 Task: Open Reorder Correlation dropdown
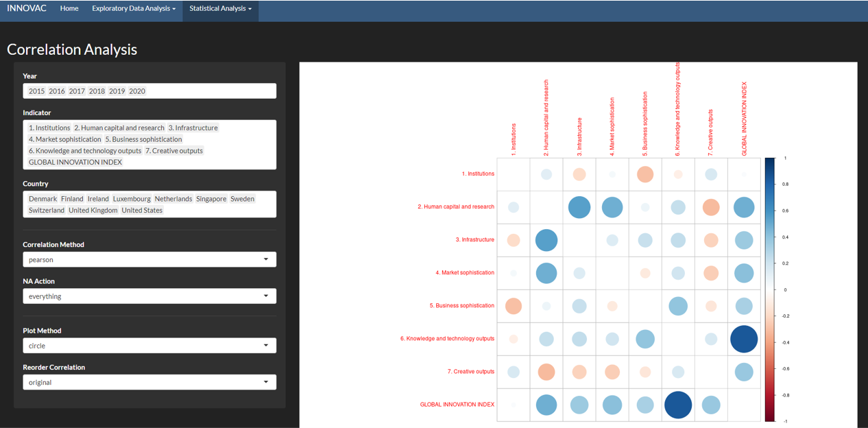tap(149, 382)
